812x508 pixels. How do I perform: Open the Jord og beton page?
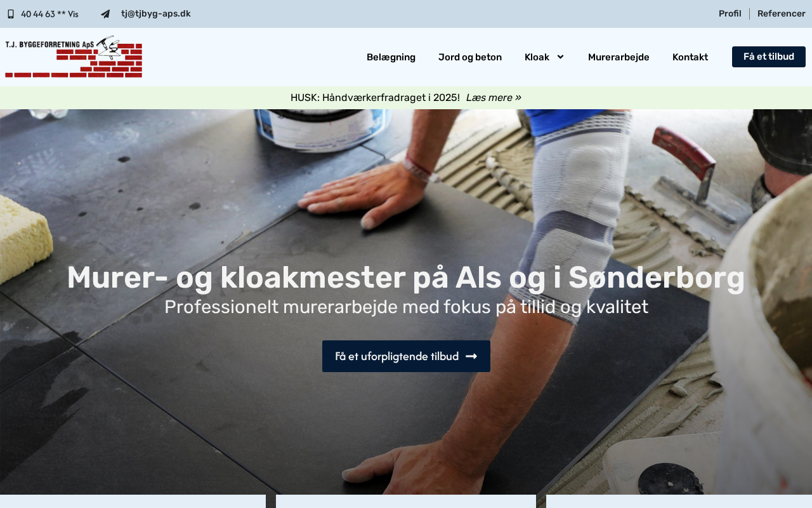[470, 57]
